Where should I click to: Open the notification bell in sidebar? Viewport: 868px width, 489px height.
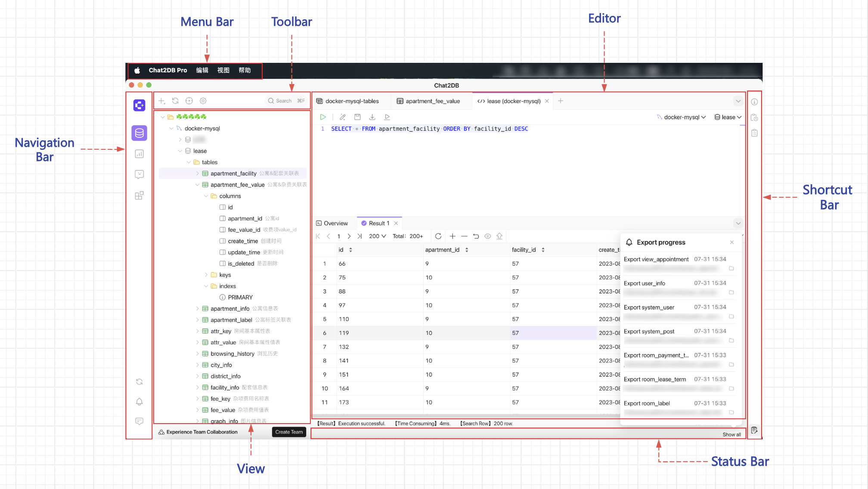tap(139, 402)
